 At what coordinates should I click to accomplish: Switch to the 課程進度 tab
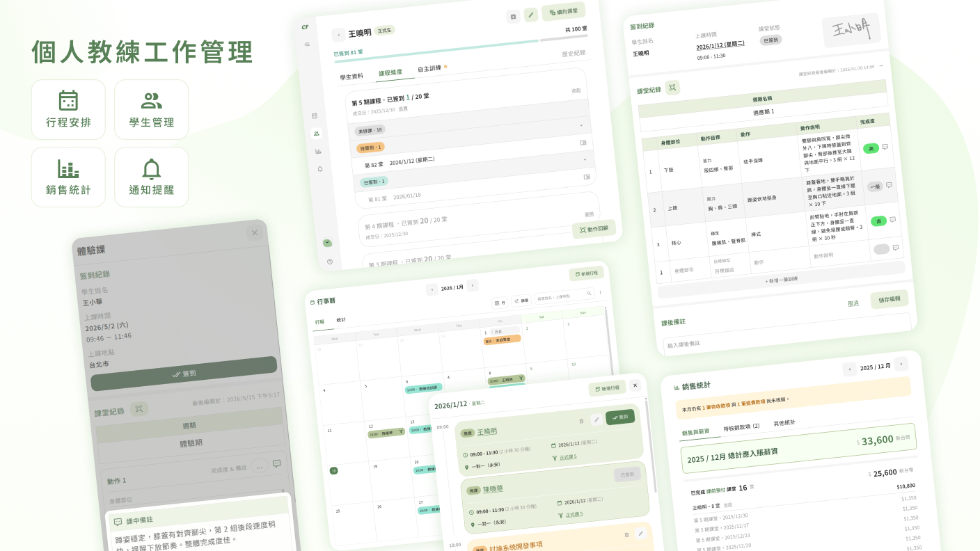point(390,72)
